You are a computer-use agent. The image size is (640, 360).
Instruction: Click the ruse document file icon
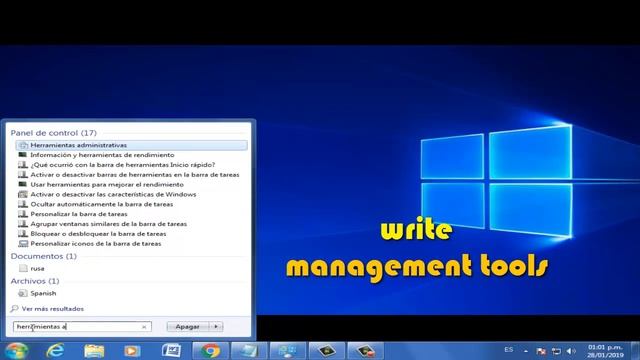point(23,268)
